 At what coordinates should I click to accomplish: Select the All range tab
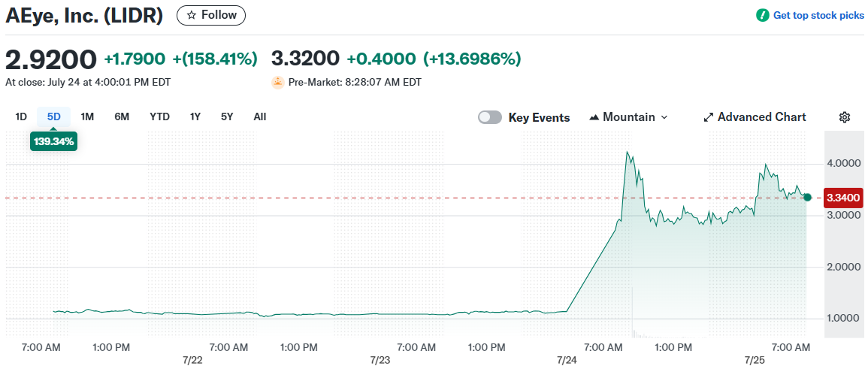point(259,116)
